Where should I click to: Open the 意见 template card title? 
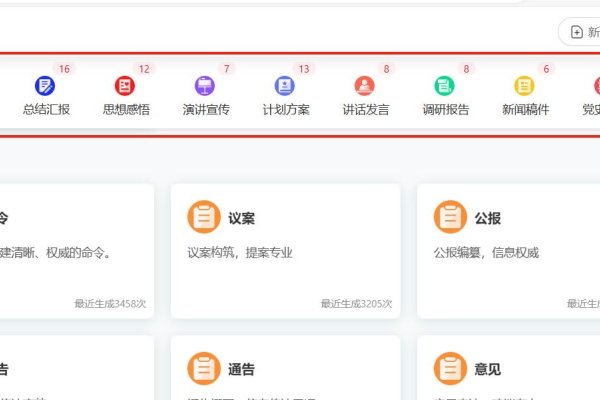coord(488,369)
